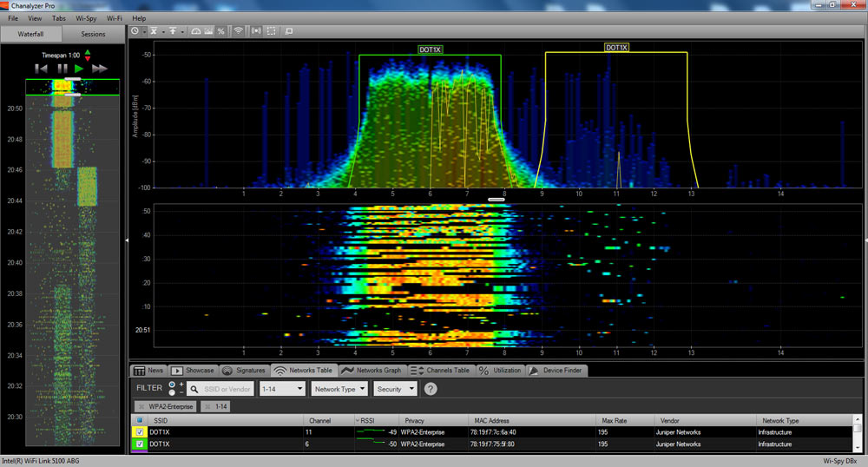This screenshot has width=868, height=467.
Task: Expand the Network Type dropdown
Action: (x=339, y=389)
